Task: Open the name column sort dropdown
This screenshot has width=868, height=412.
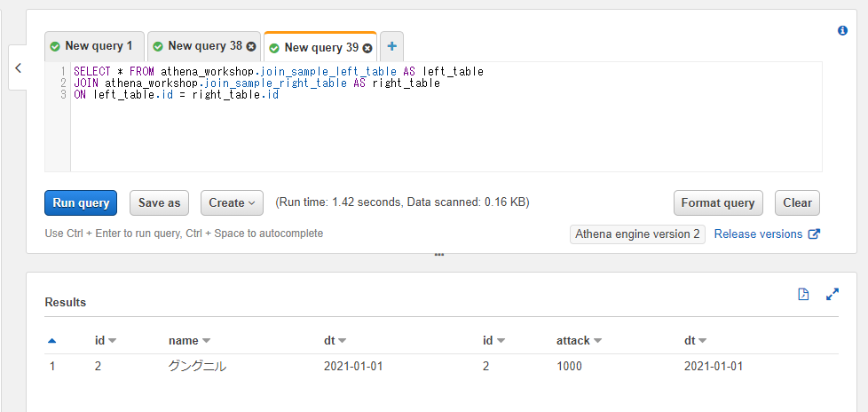Action: coord(206,341)
